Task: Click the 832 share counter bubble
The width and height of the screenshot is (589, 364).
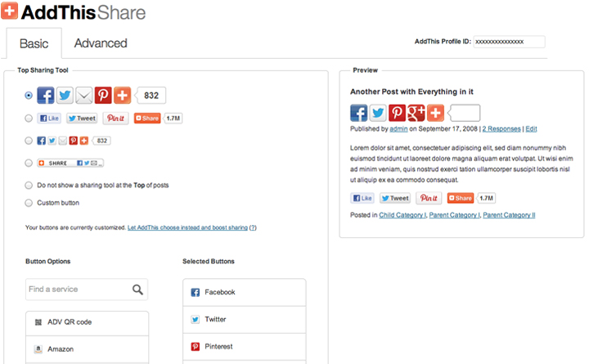Action: pos(151,96)
